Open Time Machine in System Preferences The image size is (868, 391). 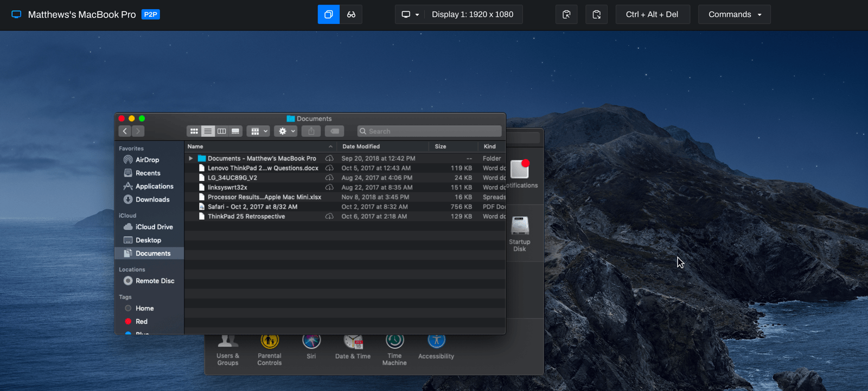[x=394, y=350]
